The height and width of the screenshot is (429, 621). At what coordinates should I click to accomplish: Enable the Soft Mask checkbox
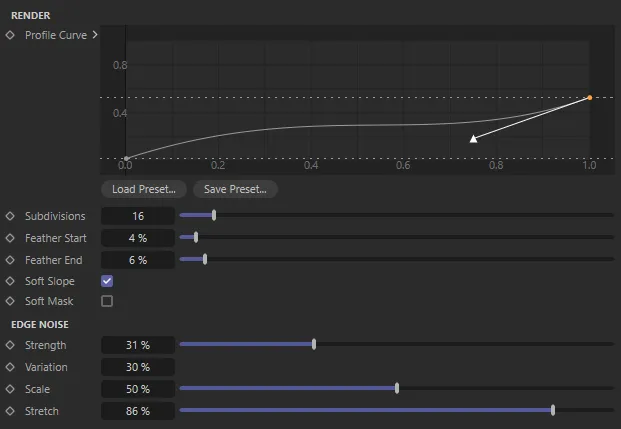point(107,301)
